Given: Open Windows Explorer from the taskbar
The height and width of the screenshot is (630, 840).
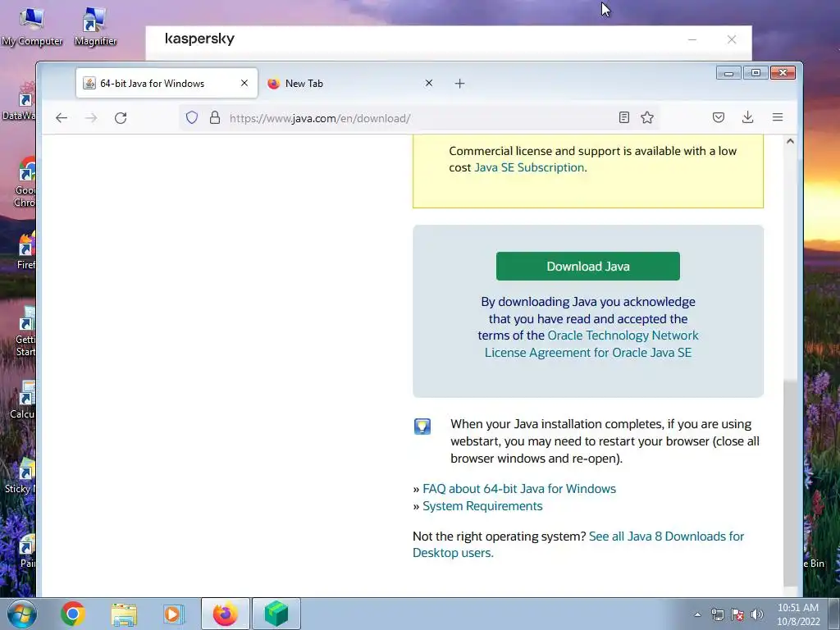Looking at the screenshot, I should [124, 614].
